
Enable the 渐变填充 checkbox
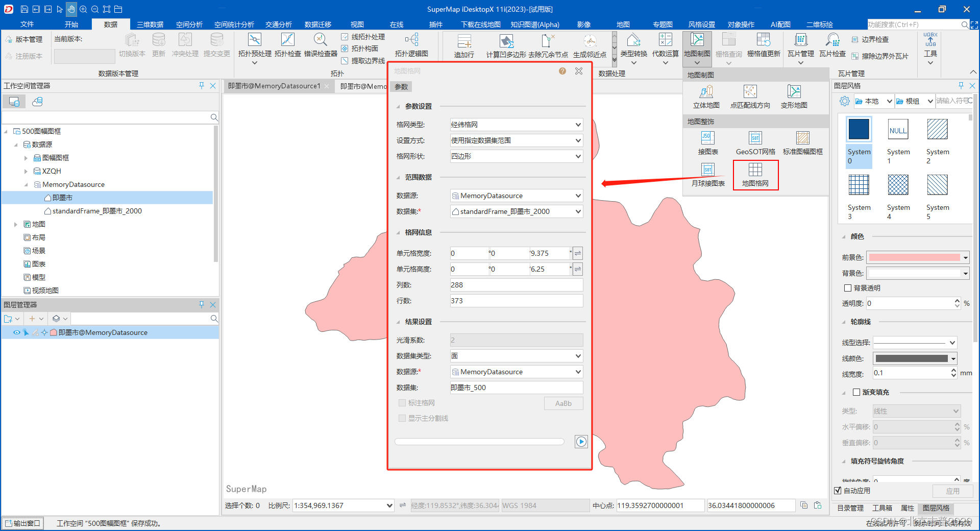point(856,392)
